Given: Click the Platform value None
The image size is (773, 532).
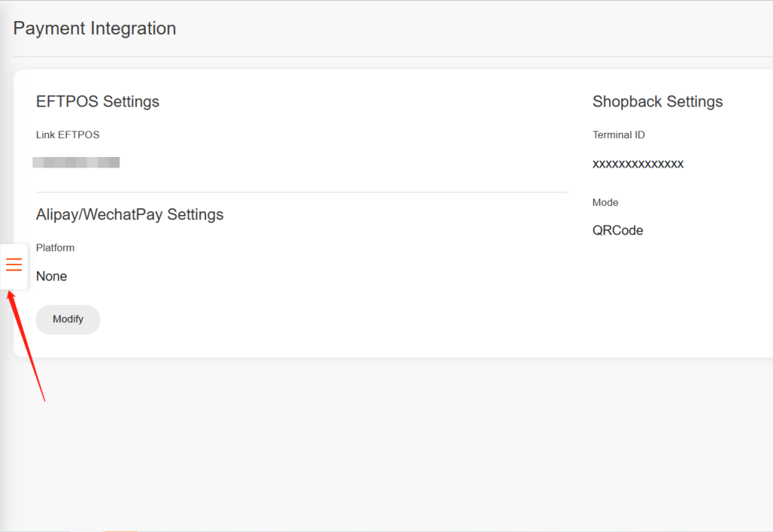Looking at the screenshot, I should (x=51, y=276).
